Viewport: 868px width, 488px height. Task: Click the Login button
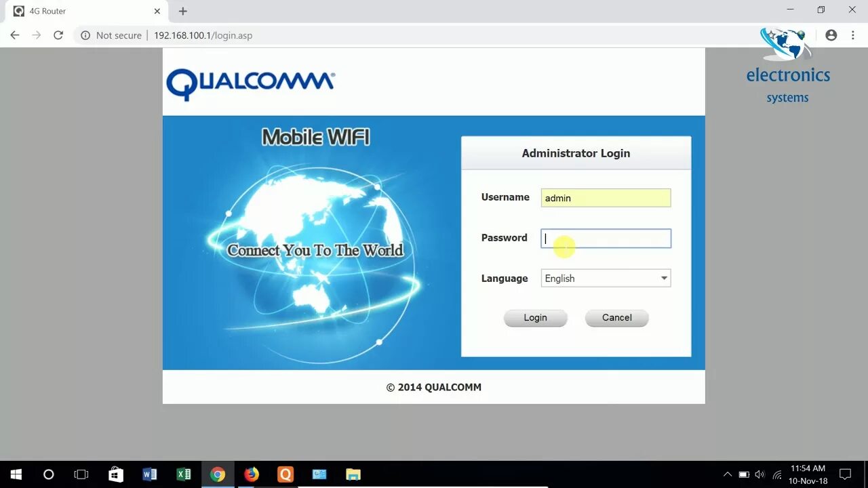tap(535, 318)
